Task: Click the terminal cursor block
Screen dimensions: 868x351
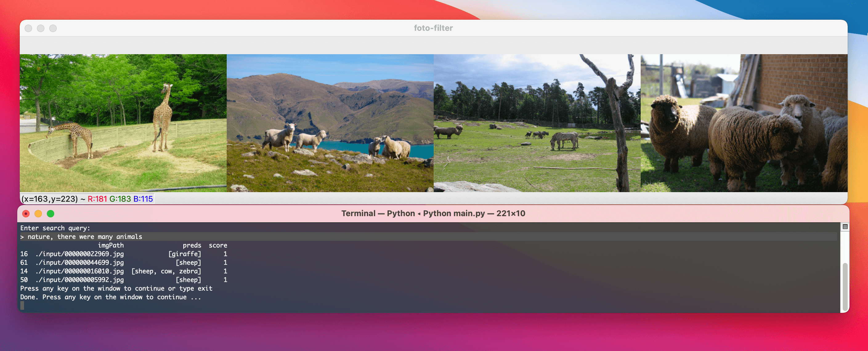Action: click(x=22, y=305)
